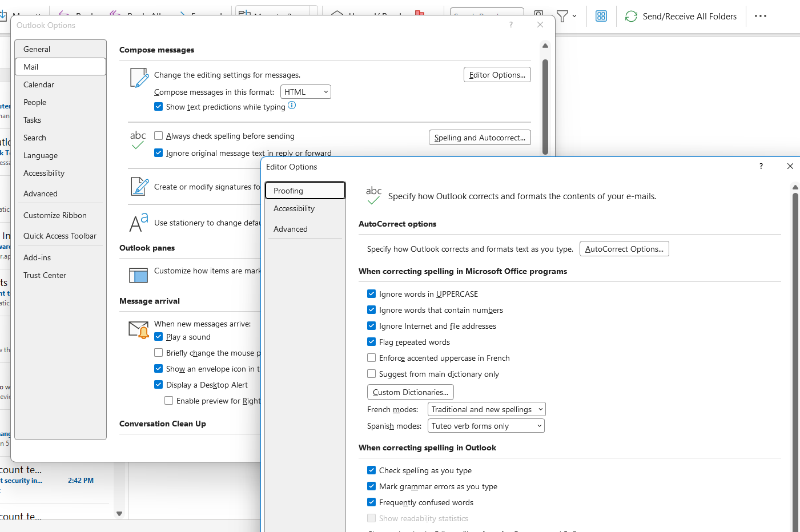This screenshot has width=800, height=532.
Task: Click the abc checkmark icon in Editor Options
Action: click(x=373, y=196)
